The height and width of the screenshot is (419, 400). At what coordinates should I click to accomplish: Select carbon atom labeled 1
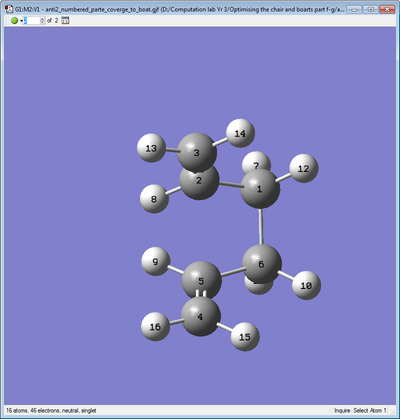(x=260, y=189)
